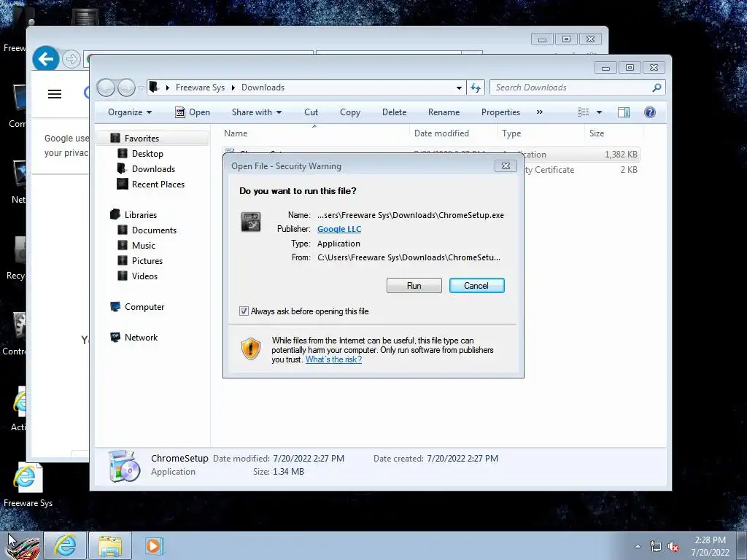This screenshot has width=747, height=560.
Task: Sort files by Date modified column
Action: click(x=452, y=133)
